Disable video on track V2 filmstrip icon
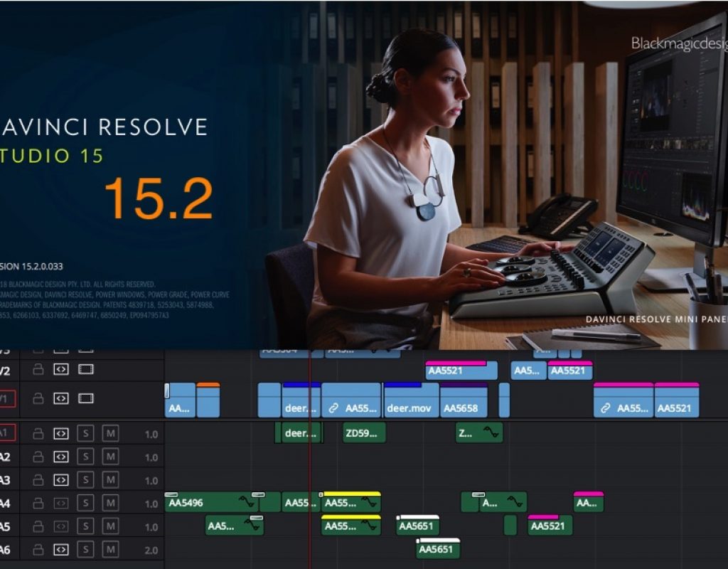This screenshot has height=569, width=728. [86, 370]
